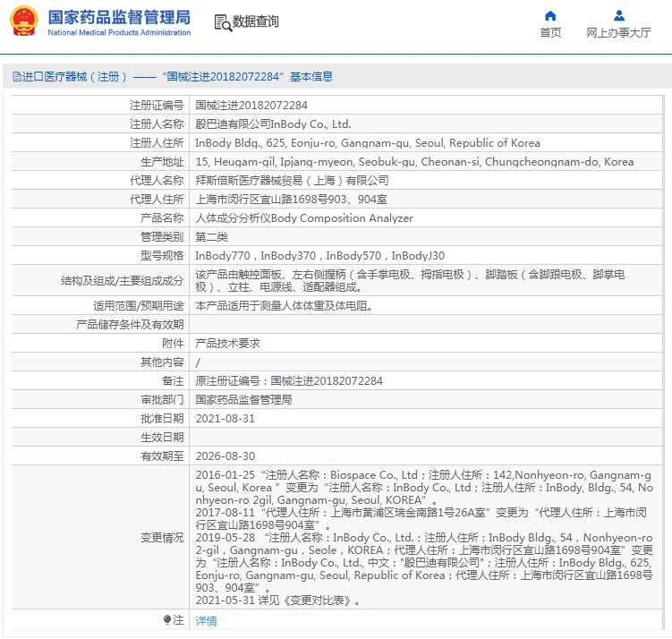Click change record starting 2017-08-11
This screenshot has height=639, width=672.
[421, 518]
